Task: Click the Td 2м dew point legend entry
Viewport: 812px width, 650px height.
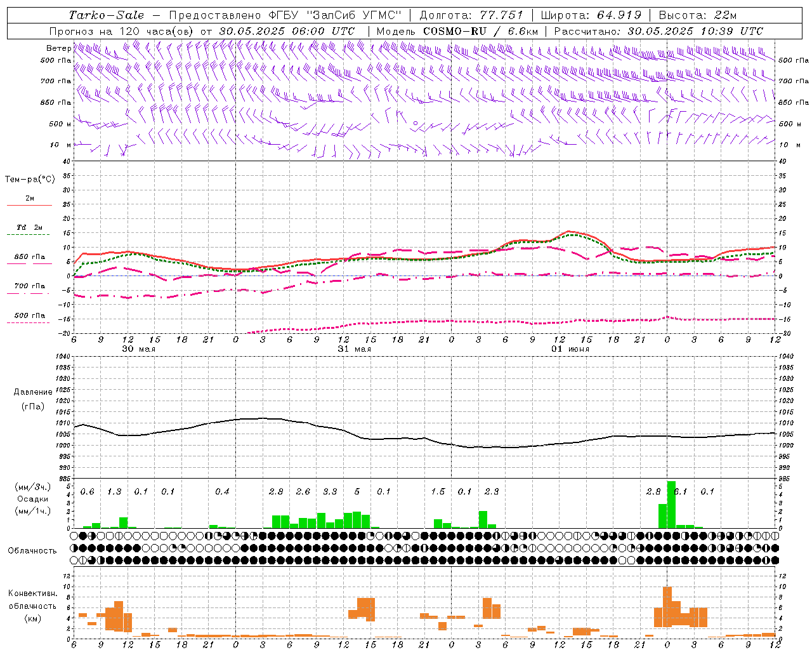Action: [x=30, y=227]
